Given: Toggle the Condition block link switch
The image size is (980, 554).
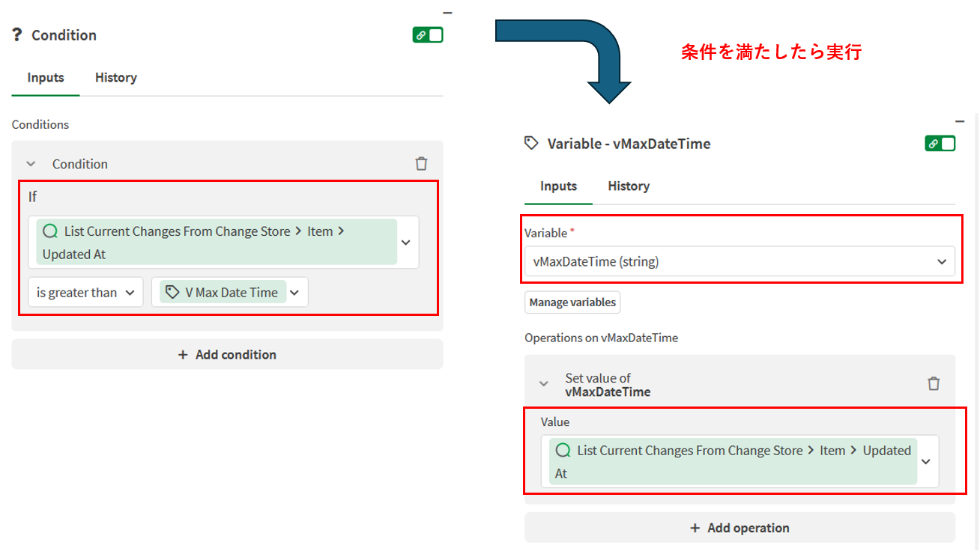Looking at the screenshot, I should (428, 34).
